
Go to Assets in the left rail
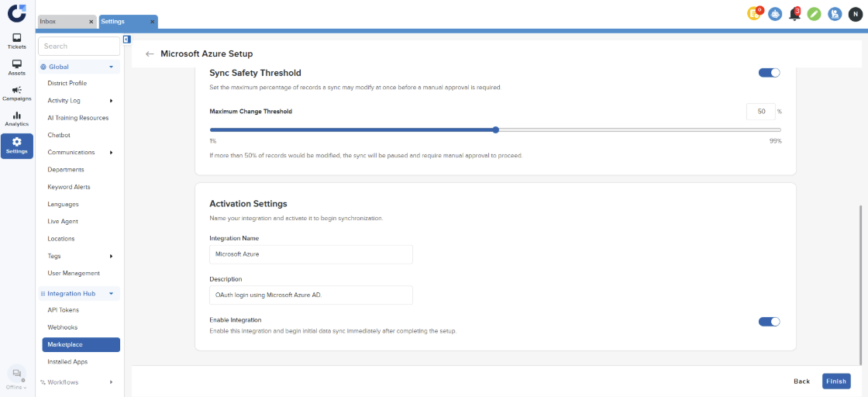[x=16, y=67]
